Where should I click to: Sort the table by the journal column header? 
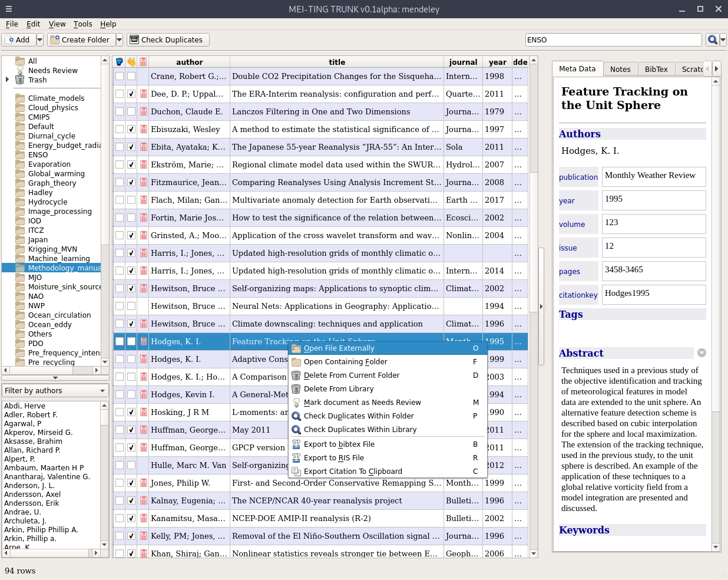(x=463, y=62)
